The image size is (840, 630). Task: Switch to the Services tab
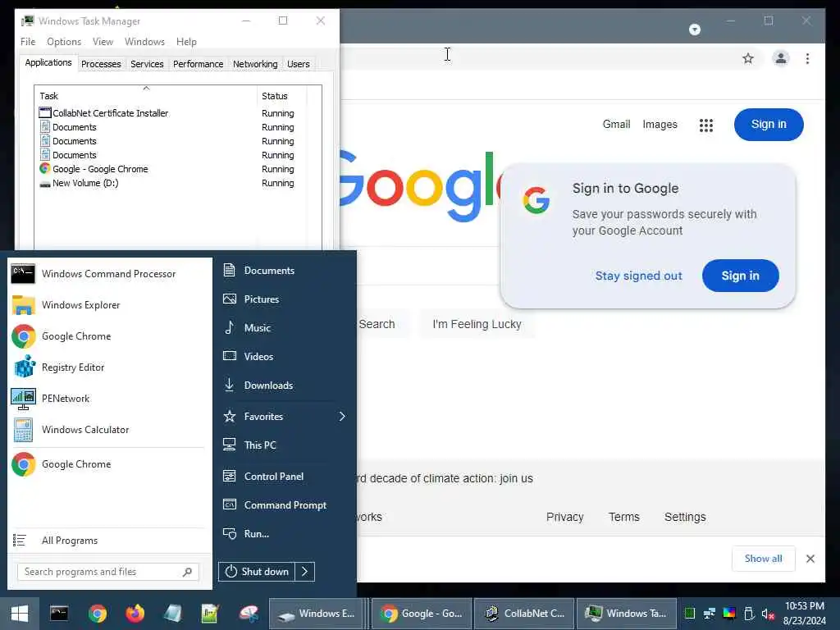(x=147, y=64)
